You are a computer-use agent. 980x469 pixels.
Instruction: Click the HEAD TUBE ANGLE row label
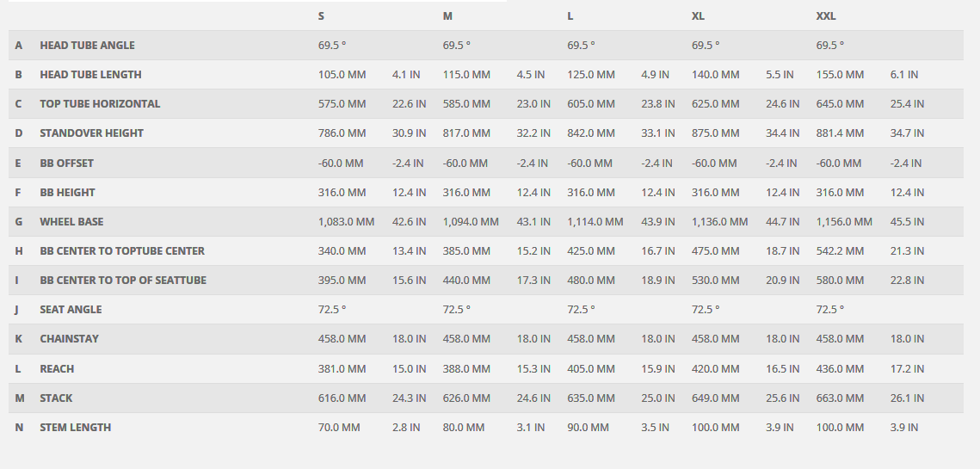tap(87, 46)
